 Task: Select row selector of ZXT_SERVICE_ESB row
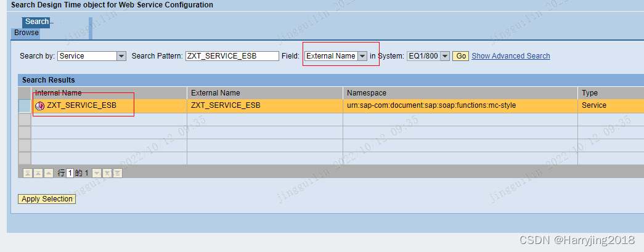click(x=25, y=106)
